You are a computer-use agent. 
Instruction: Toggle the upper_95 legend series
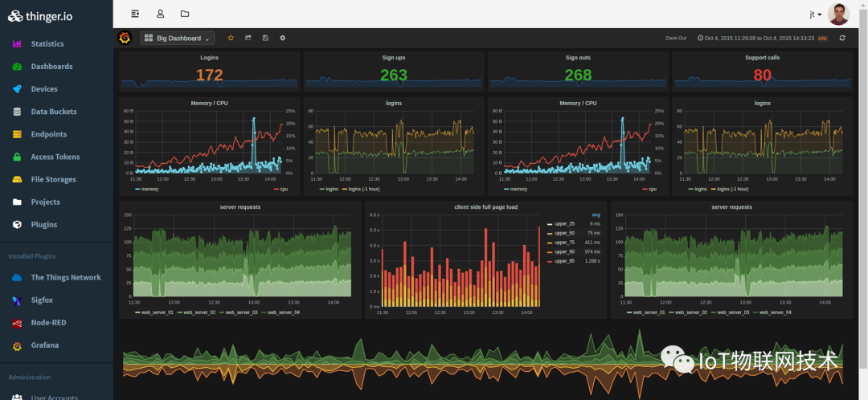[x=565, y=261]
